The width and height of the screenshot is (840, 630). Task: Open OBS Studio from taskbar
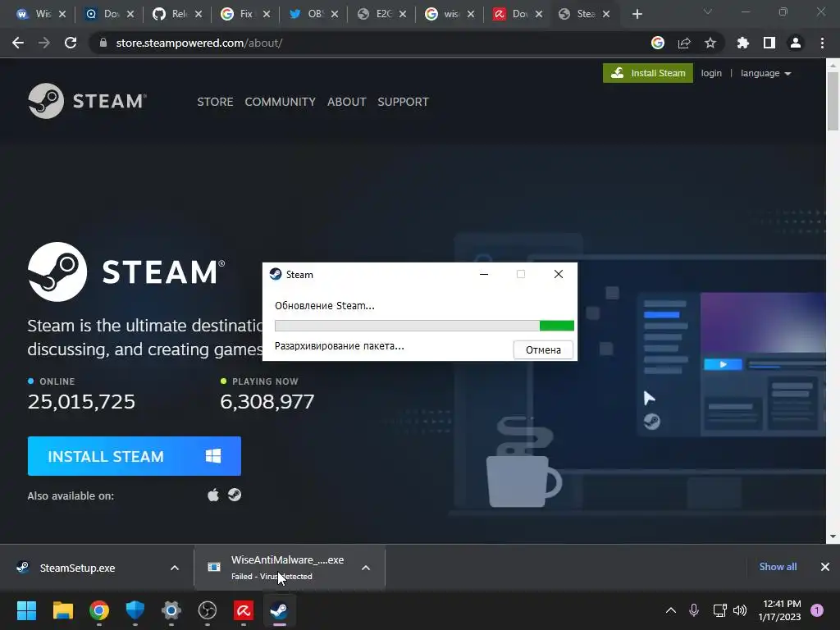(x=208, y=610)
